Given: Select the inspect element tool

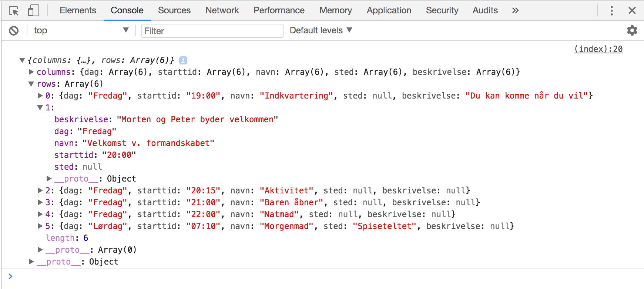Looking at the screenshot, I should [x=14, y=10].
